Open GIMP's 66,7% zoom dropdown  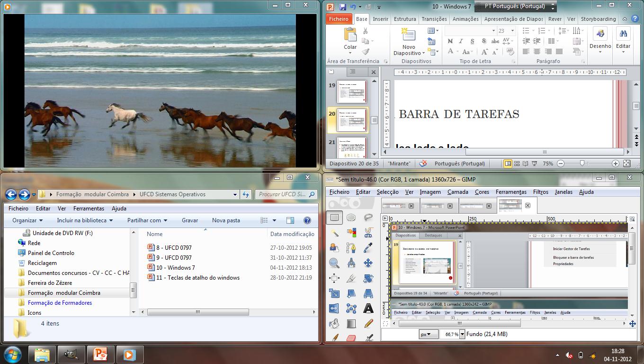click(462, 334)
